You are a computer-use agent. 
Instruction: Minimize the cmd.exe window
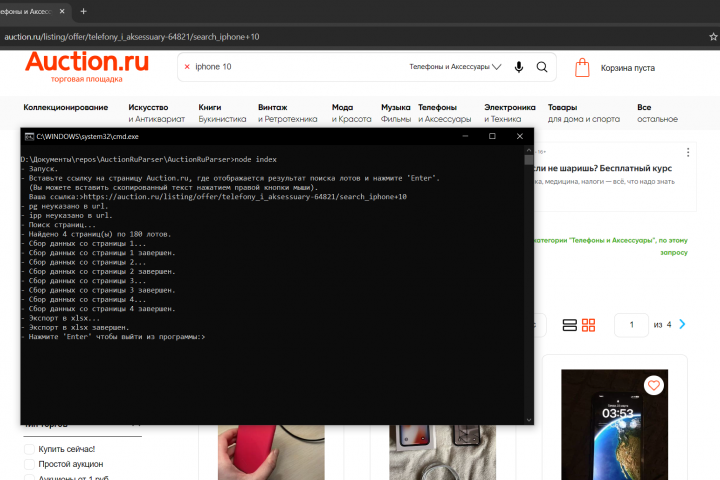pos(465,136)
